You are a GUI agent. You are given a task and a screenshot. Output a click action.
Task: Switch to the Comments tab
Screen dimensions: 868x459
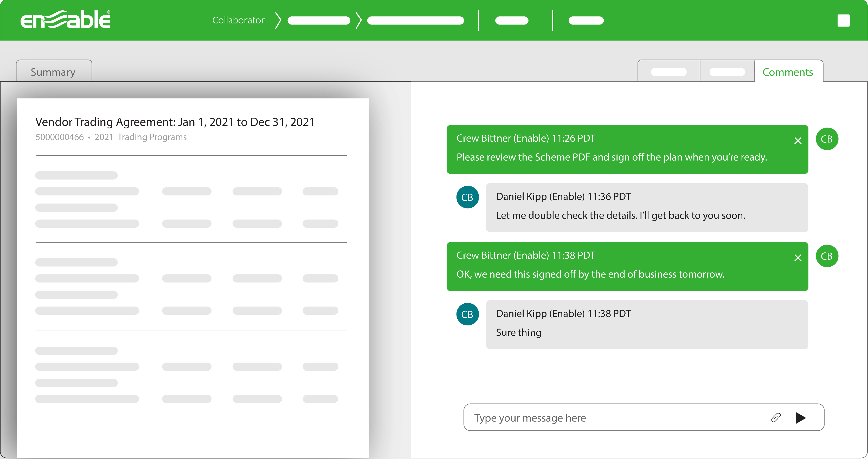(787, 72)
